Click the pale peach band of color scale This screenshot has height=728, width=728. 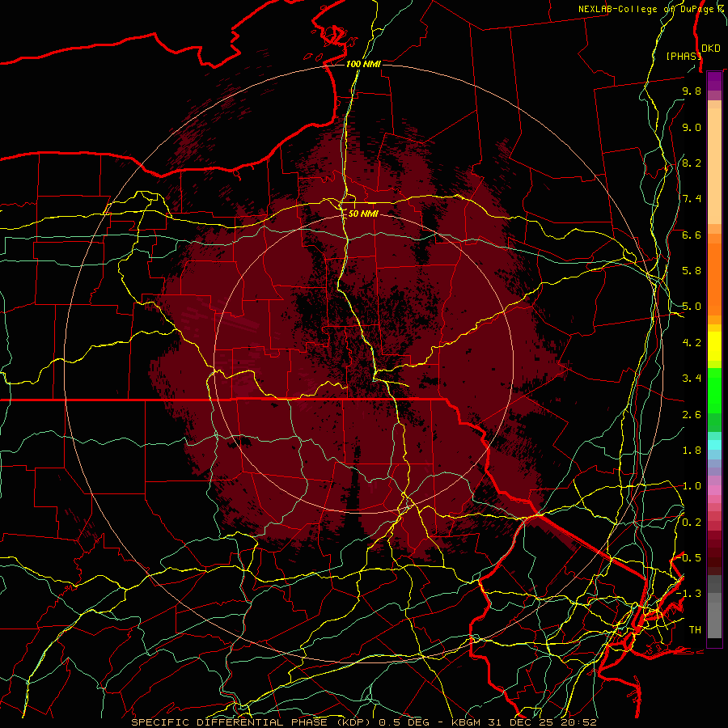tap(714, 166)
